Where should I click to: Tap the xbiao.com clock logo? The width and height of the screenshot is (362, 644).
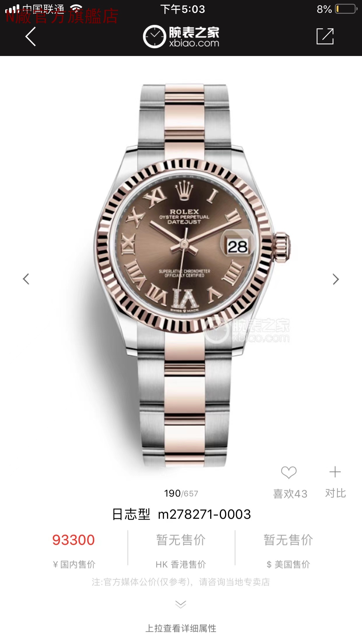[154, 36]
